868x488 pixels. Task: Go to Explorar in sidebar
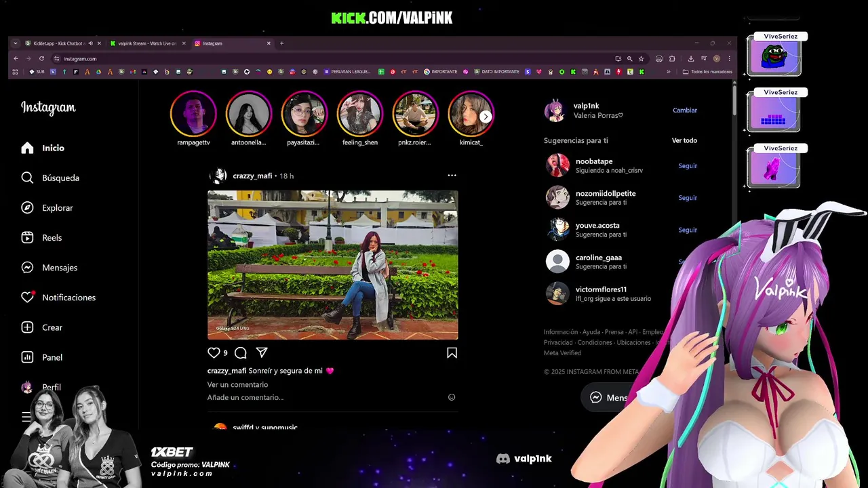47,207
